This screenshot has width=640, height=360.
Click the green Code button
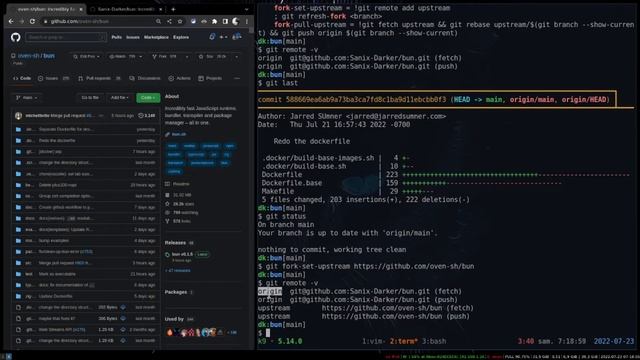[x=148, y=98]
